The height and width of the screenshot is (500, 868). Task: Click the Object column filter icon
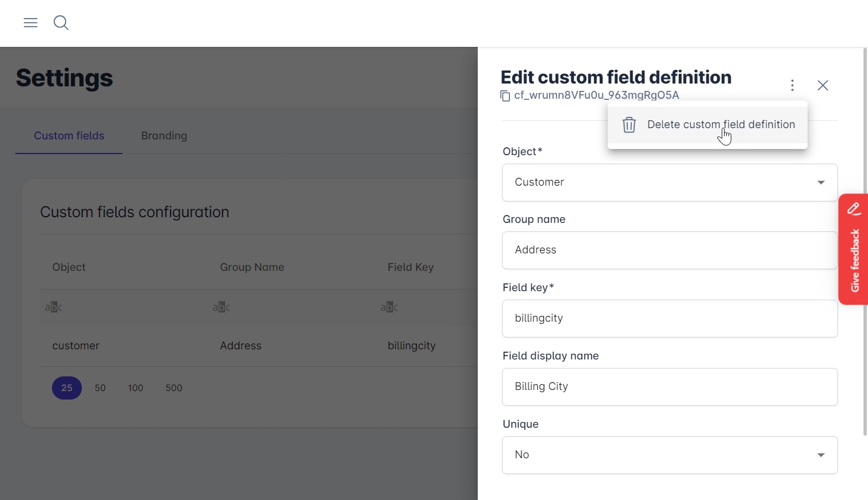coord(54,307)
